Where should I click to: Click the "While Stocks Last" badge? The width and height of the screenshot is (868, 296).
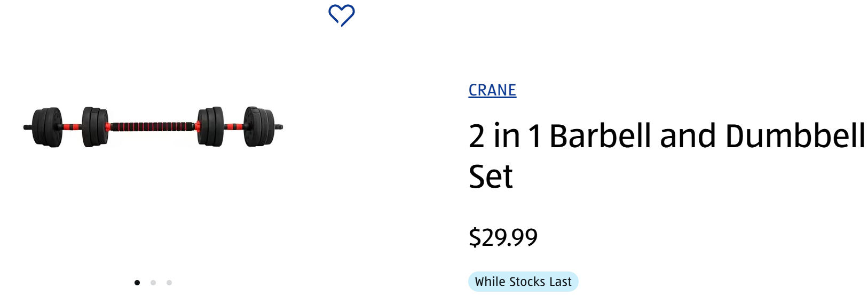[523, 282]
